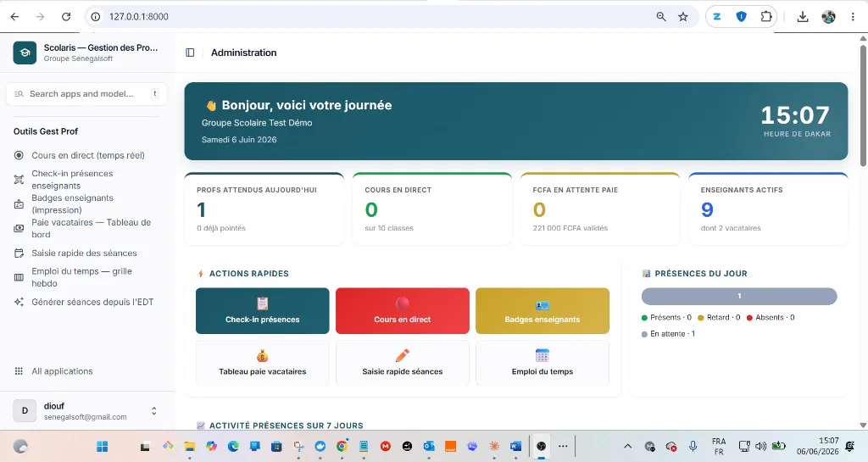This screenshot has width=868, height=462.
Task: Click the FCFA en attente paie card
Action: (600, 209)
